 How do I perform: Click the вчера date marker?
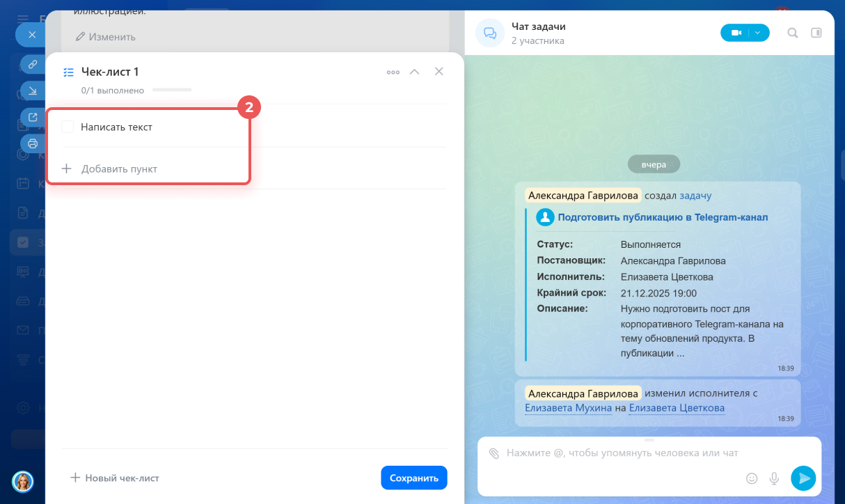pos(654,165)
